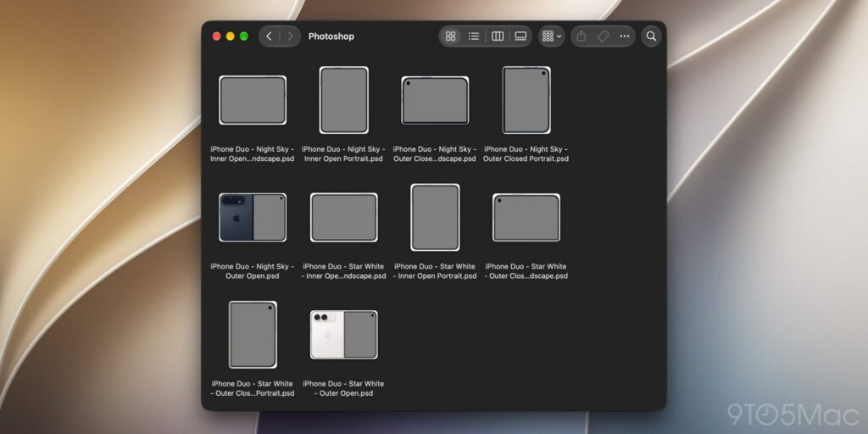868x434 pixels.
Task: Click filename 'iPhone Duo - Night Sky - Outer Open.psd'
Action: pos(253,271)
